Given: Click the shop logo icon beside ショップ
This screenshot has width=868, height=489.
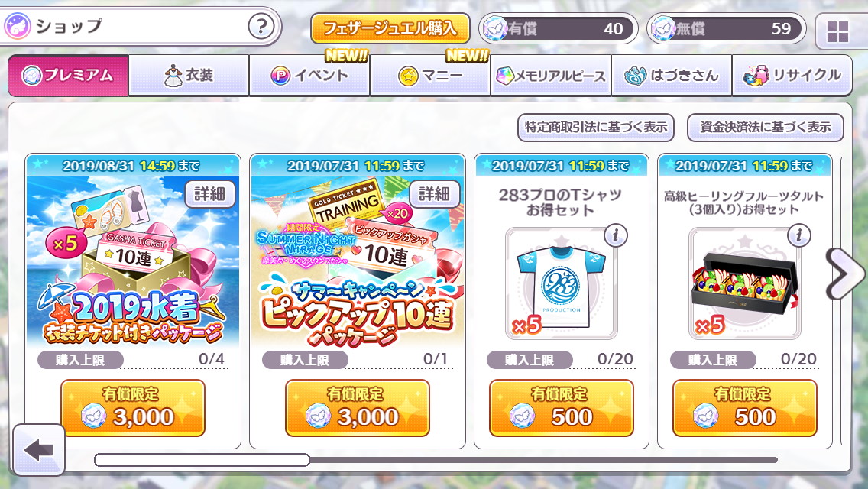Looking at the screenshot, I should click(18, 26).
